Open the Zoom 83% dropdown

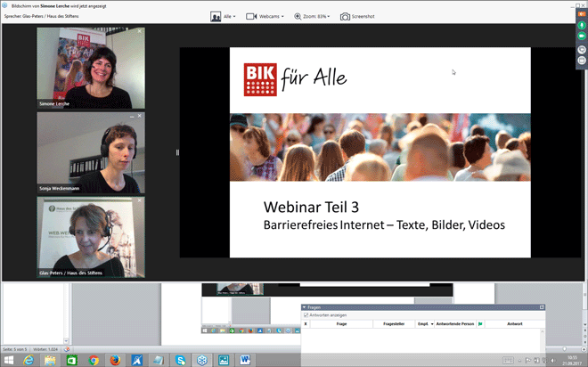[316, 17]
